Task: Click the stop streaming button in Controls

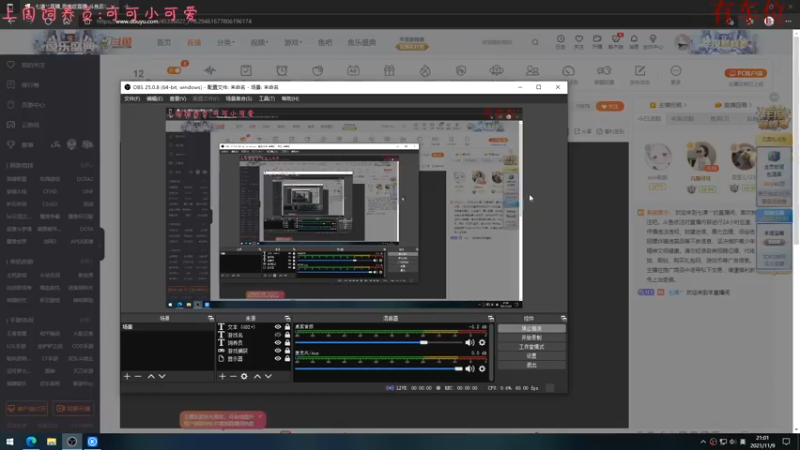Action: pyautogui.click(x=532, y=329)
